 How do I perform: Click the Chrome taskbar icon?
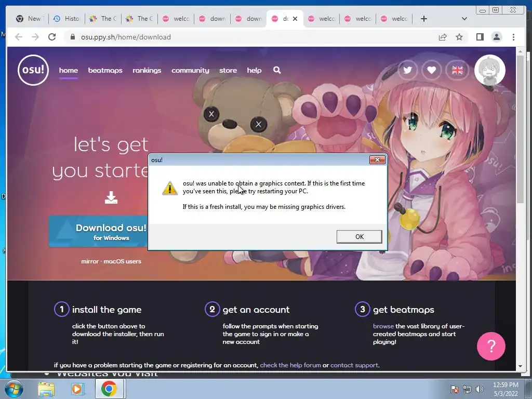(x=109, y=389)
